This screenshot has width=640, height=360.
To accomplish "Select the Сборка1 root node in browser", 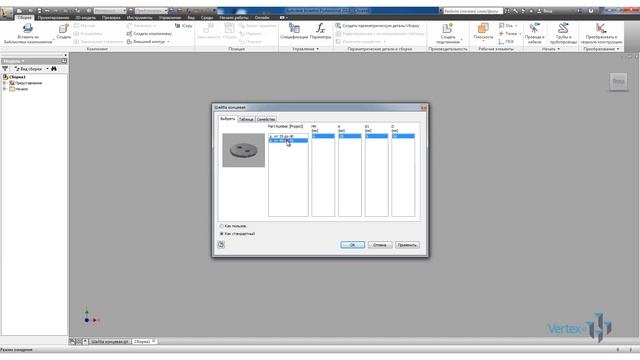I will [x=17, y=77].
